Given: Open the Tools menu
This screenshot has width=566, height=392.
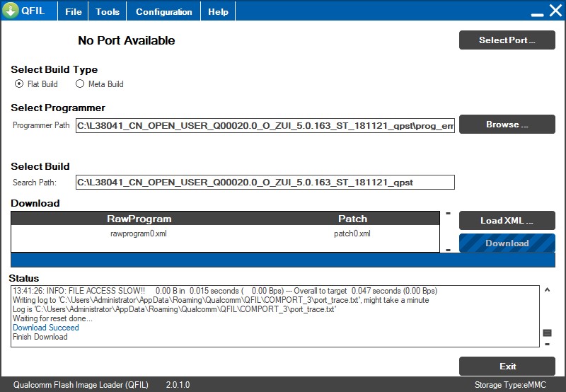Looking at the screenshot, I should [x=108, y=12].
